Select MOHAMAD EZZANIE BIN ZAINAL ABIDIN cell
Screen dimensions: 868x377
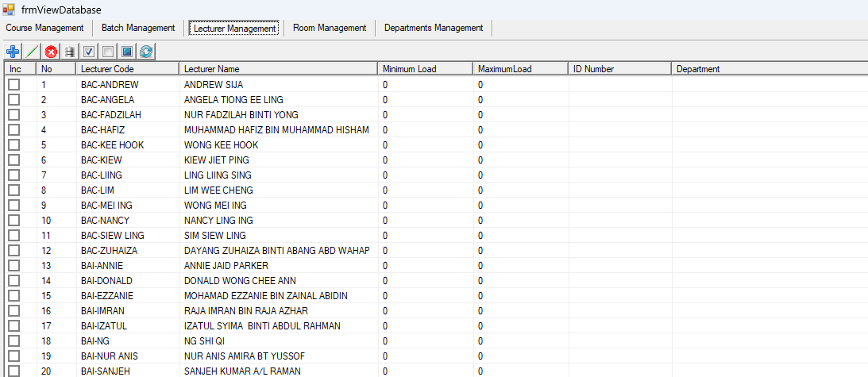click(279, 295)
